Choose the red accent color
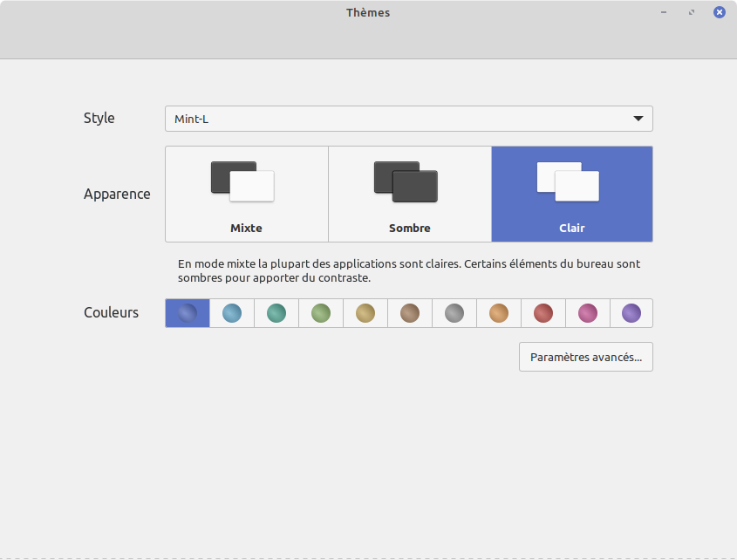 [x=543, y=313]
